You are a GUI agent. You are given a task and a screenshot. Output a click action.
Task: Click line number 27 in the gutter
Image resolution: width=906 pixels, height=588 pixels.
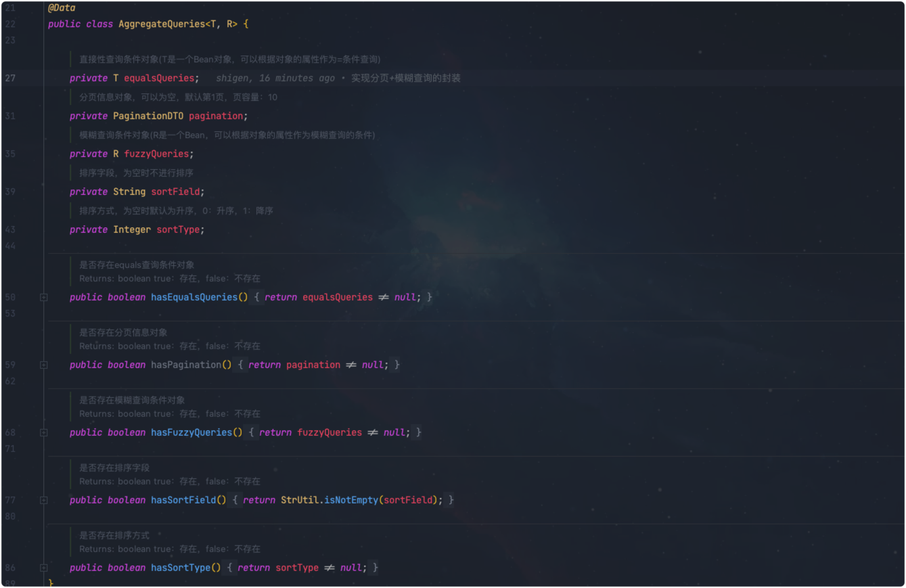9,78
